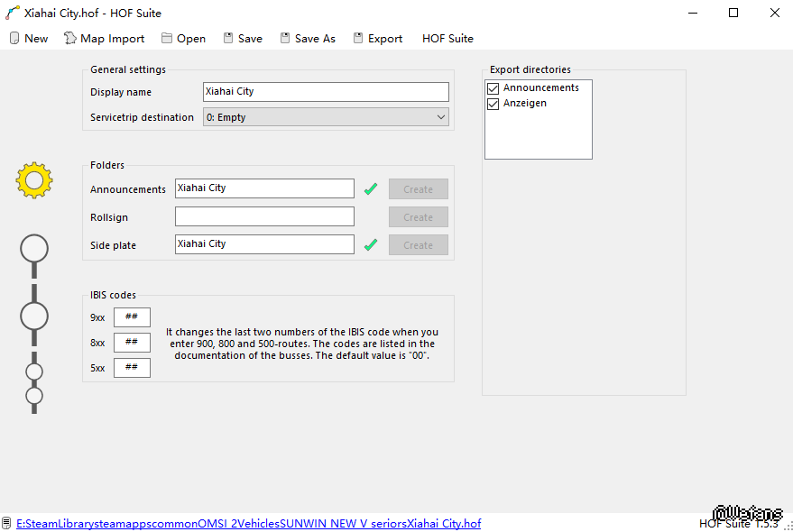The height and width of the screenshot is (532, 793).
Task: Click the second large circle route node
Action: pos(34,316)
